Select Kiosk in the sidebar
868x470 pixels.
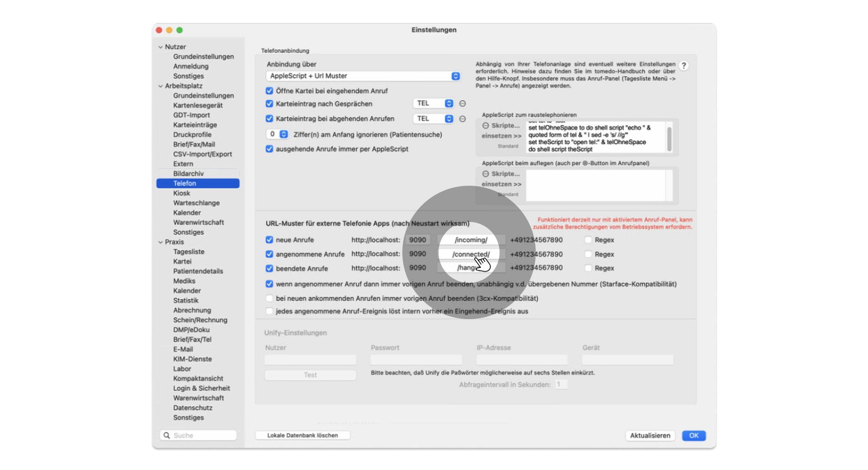point(182,193)
